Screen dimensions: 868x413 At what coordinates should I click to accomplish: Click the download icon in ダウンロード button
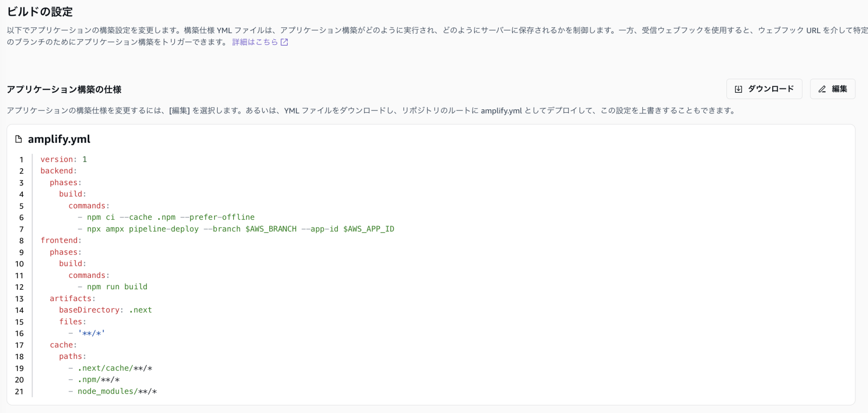click(737, 89)
